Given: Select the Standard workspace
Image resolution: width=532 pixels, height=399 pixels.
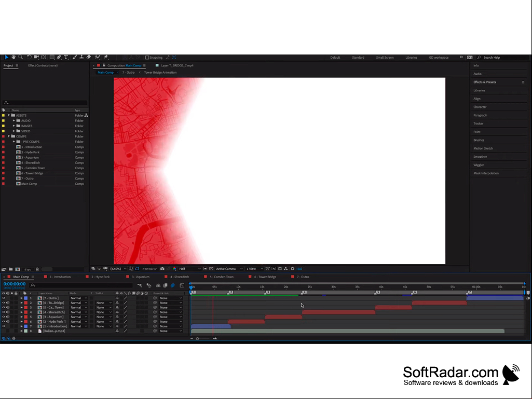Looking at the screenshot, I should (358, 58).
